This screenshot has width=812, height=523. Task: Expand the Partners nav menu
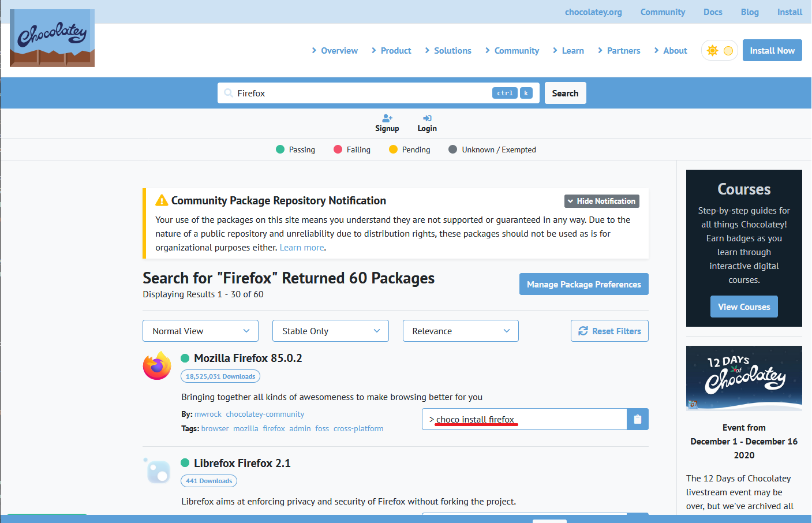pyautogui.click(x=619, y=51)
